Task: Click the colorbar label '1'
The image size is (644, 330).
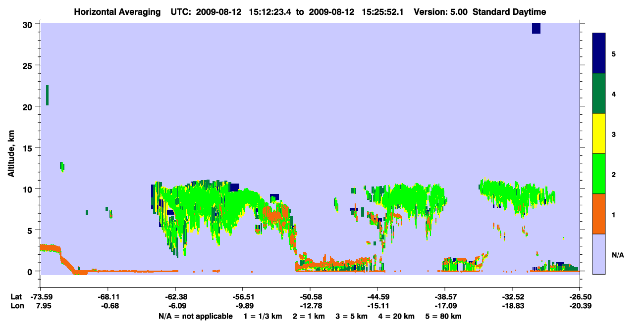Action: 613,214
